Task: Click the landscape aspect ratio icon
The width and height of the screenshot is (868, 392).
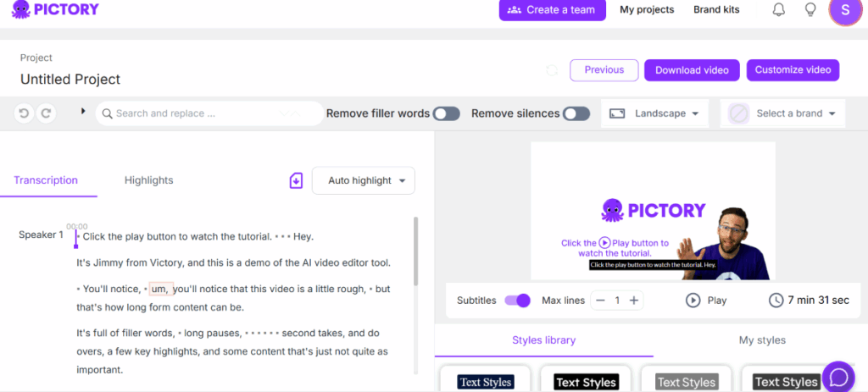Action: point(617,113)
